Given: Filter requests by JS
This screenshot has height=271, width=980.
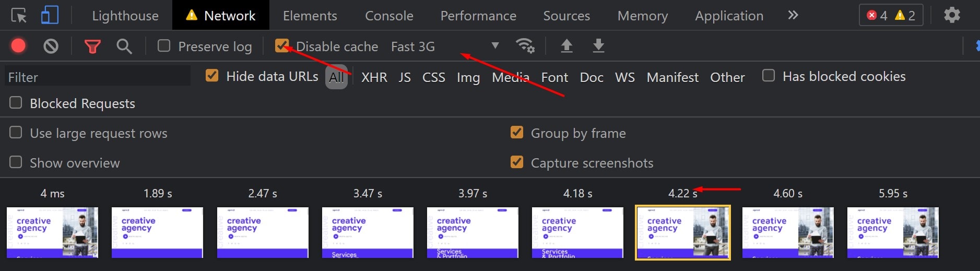Looking at the screenshot, I should [405, 77].
